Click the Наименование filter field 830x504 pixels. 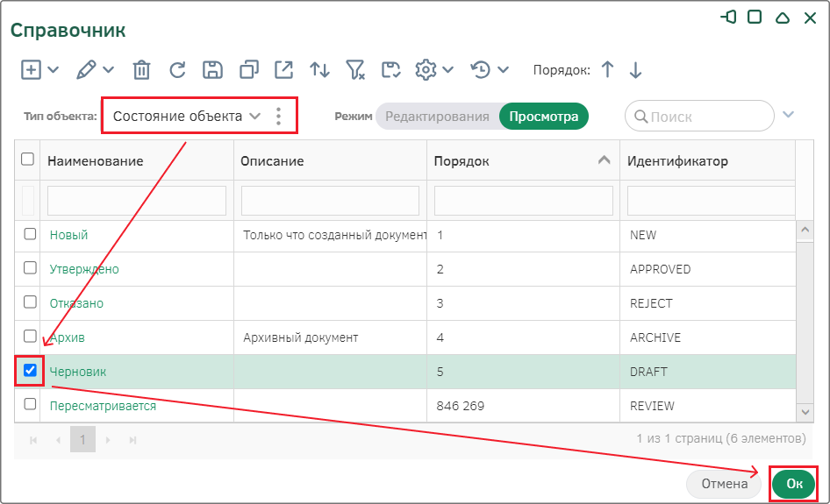(x=137, y=201)
